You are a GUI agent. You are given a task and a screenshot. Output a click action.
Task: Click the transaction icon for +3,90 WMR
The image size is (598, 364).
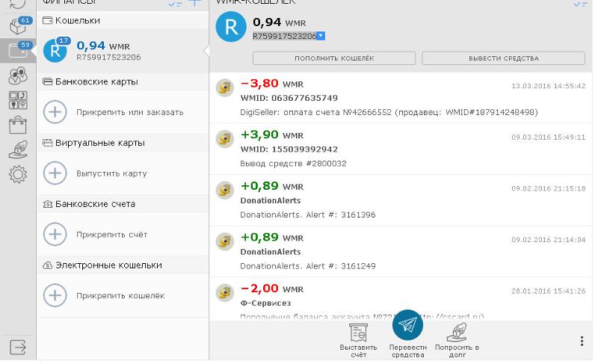(225, 139)
